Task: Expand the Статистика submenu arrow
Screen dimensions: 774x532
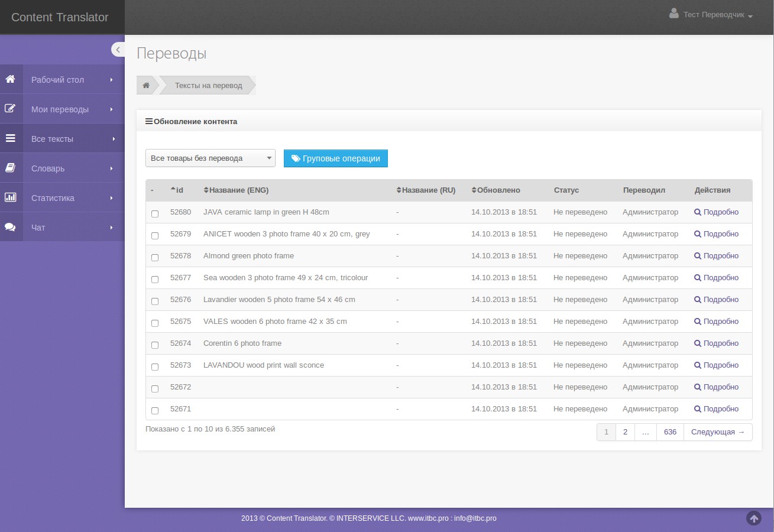Action: tap(111, 198)
